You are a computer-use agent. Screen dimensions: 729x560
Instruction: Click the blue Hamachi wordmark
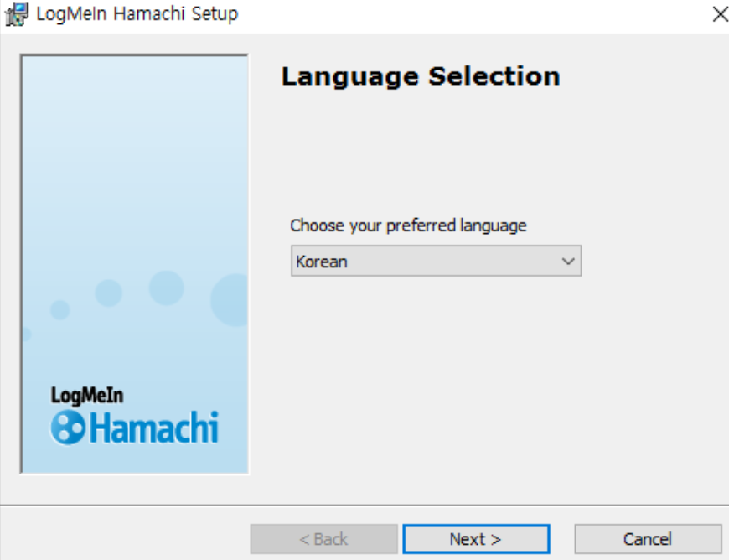(154, 428)
